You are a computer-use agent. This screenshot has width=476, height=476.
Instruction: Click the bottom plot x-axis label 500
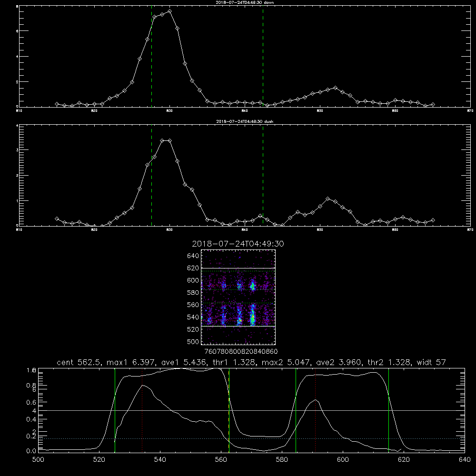38,460
